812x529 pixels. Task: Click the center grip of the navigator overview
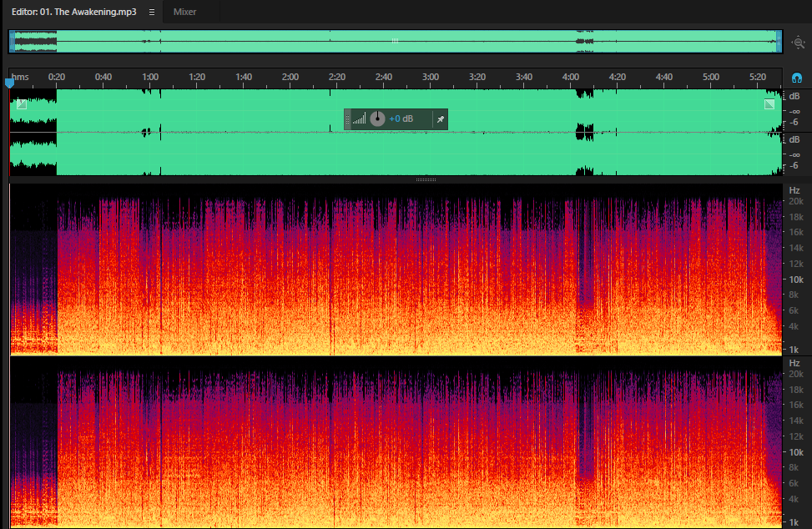pos(395,40)
